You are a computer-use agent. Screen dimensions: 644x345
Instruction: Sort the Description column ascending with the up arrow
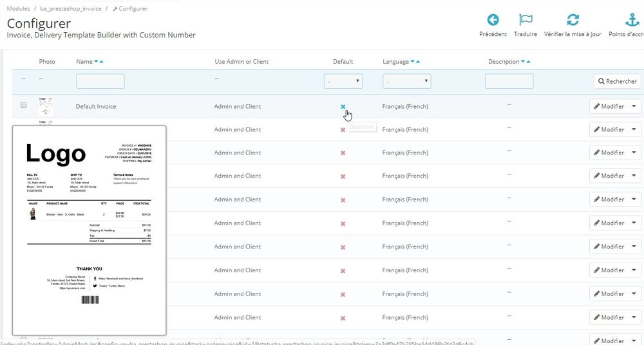(528, 62)
